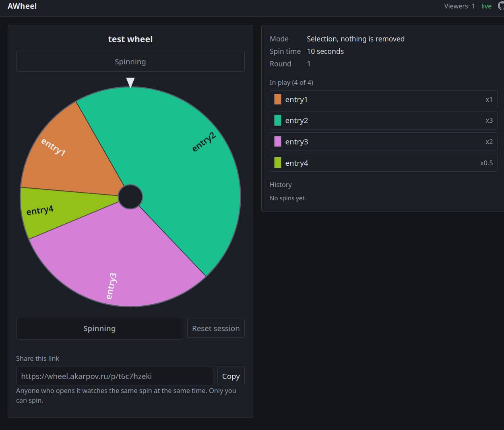Click the 'History' heading
This screenshot has height=430, width=504.
coord(281,185)
